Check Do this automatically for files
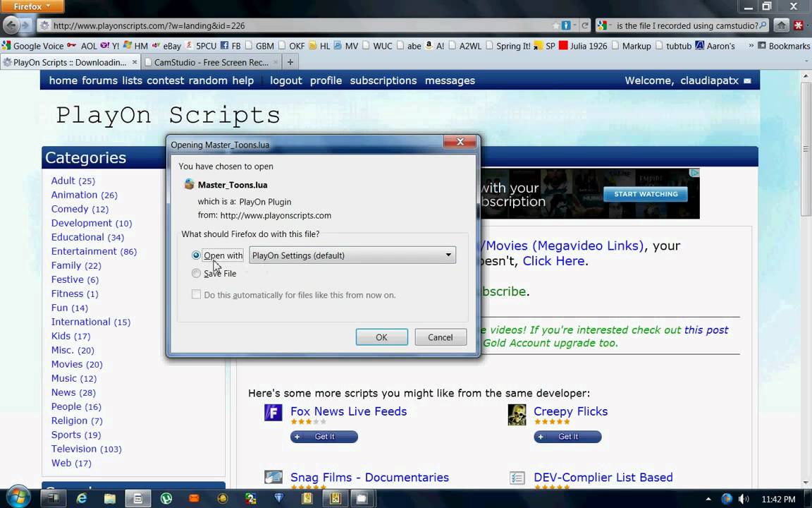812x508 pixels. click(196, 294)
